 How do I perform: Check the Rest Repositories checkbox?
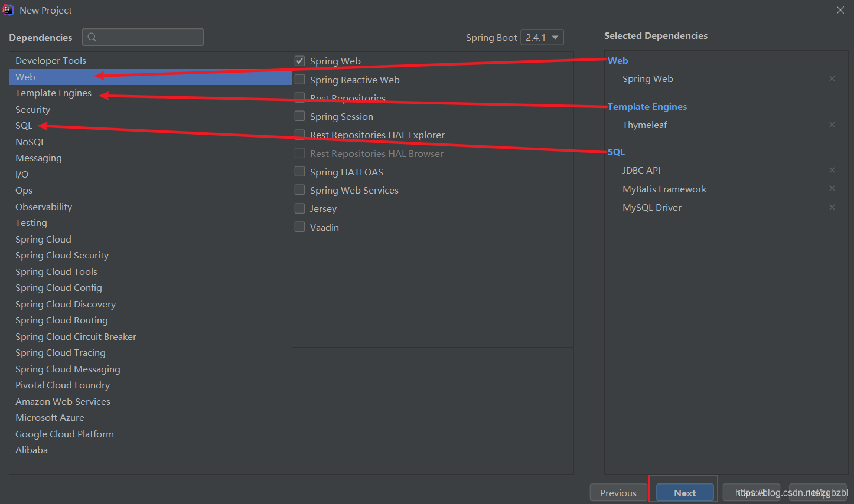(x=300, y=97)
